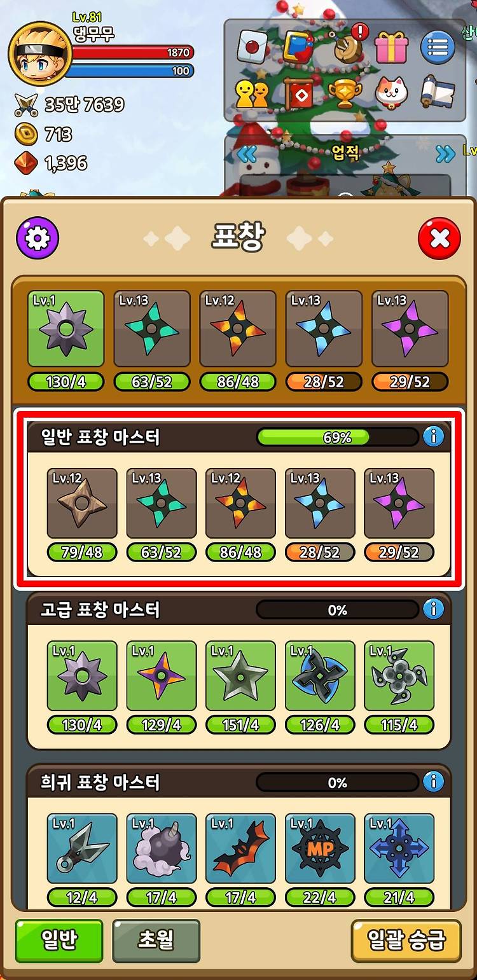Show info for 일반 표창 마스터
This screenshot has height=980, width=477.
[433, 437]
